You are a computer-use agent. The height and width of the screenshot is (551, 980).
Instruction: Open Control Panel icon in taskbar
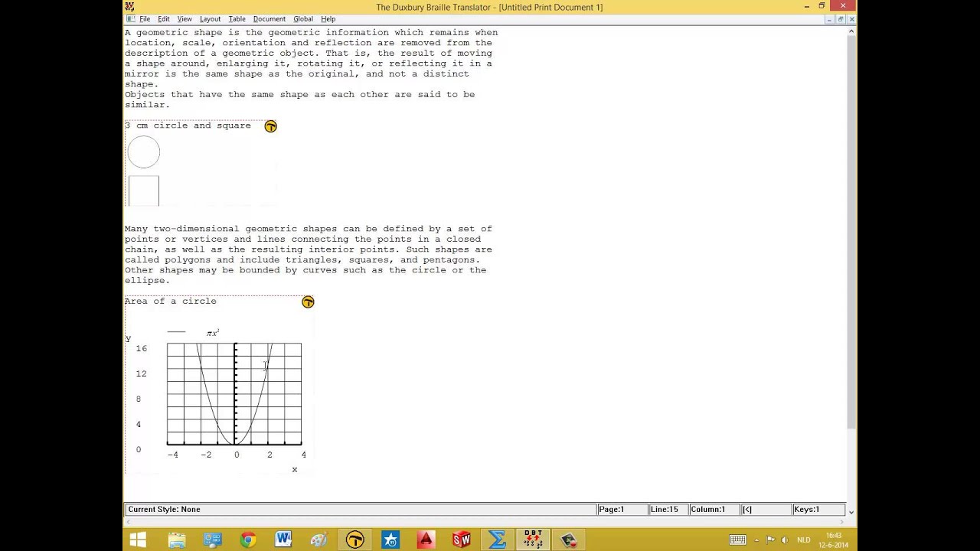pyautogui.click(x=212, y=540)
